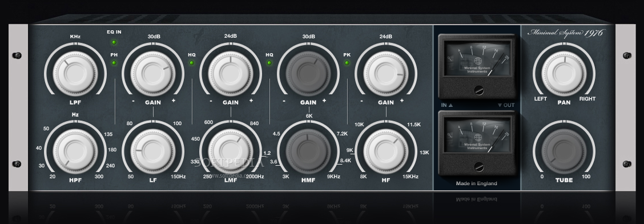Image resolution: width=644 pixels, height=224 pixels.
Task: Click the LEFT pan label
Action: point(541,99)
